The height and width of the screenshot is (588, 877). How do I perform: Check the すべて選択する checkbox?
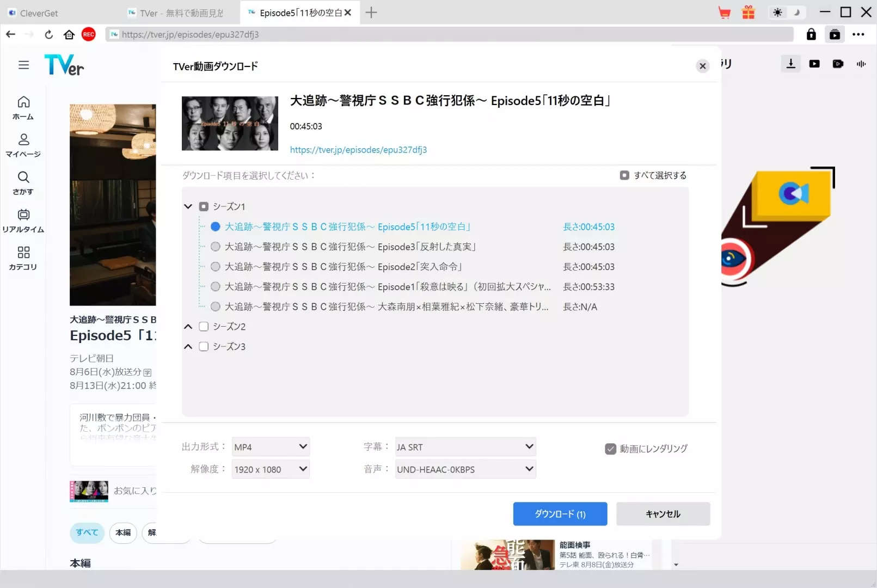pos(624,175)
